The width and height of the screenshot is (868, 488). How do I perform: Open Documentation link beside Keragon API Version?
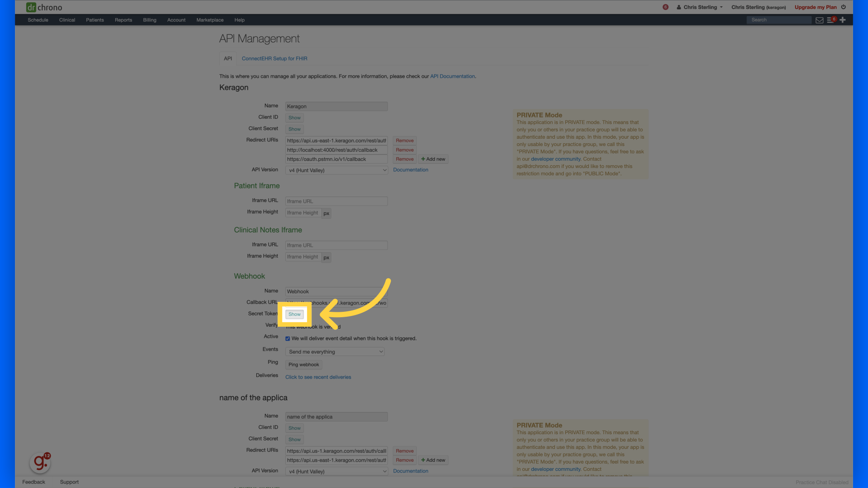click(410, 170)
